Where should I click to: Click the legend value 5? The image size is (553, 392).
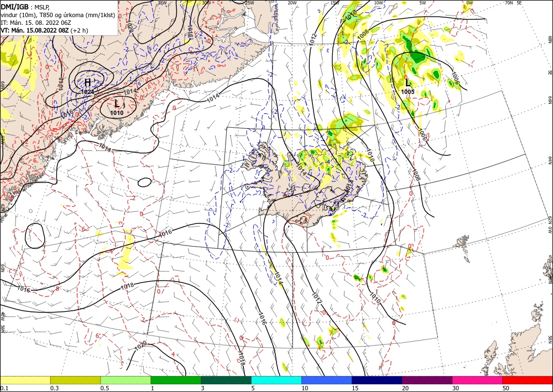(253, 388)
